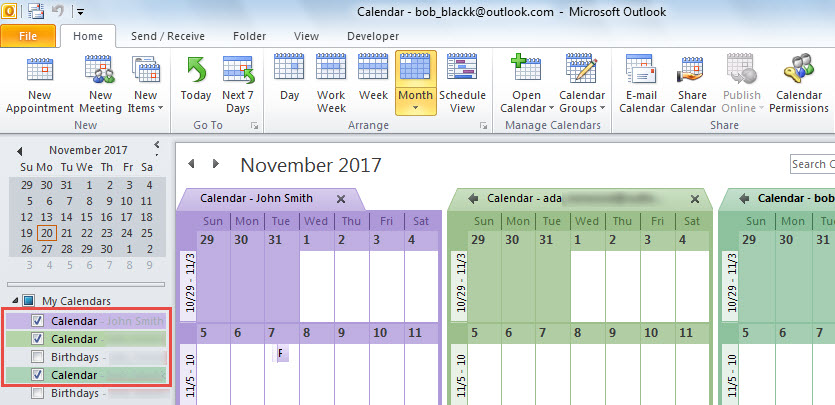Collapse the navigation pane
Image resolution: width=835 pixels, height=405 pixels.
point(157,144)
